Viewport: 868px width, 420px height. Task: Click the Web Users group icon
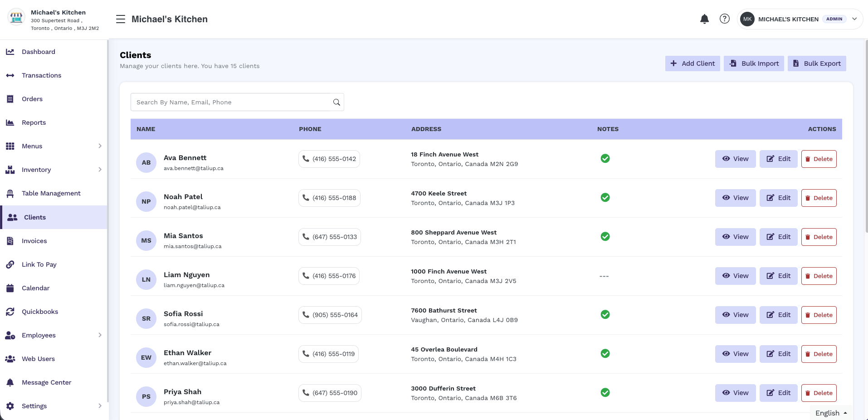pyautogui.click(x=10, y=359)
